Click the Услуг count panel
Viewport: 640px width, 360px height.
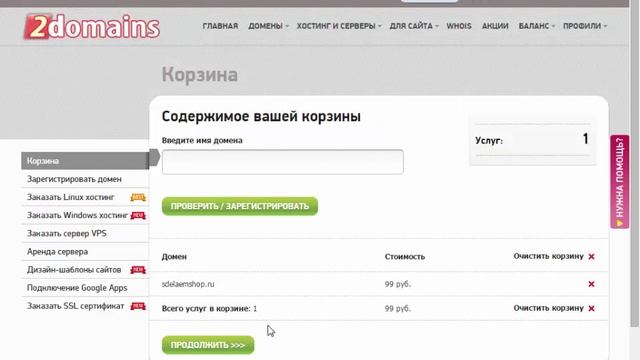533,140
